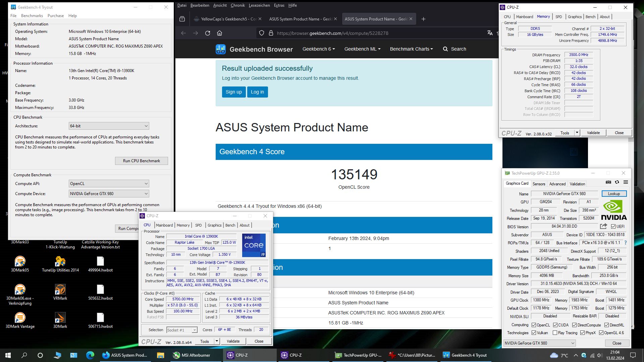
Task: Open taskbar search magnifier
Action: click(x=24, y=355)
